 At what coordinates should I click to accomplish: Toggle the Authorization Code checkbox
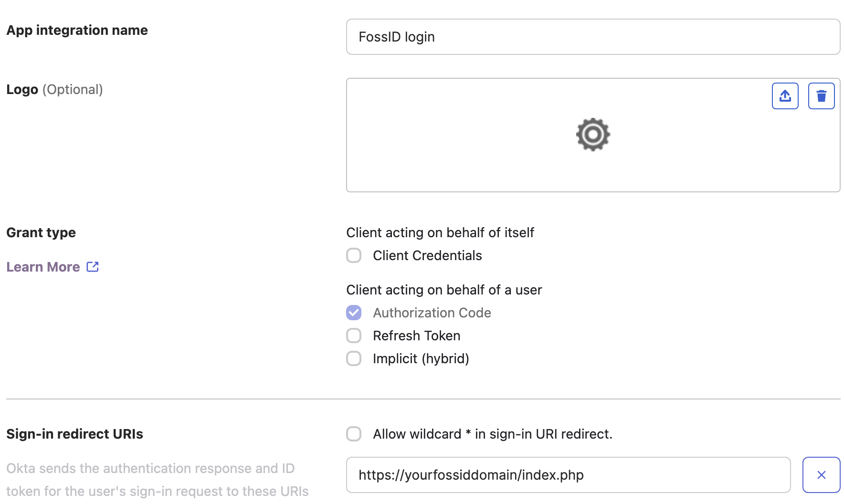[x=354, y=313]
